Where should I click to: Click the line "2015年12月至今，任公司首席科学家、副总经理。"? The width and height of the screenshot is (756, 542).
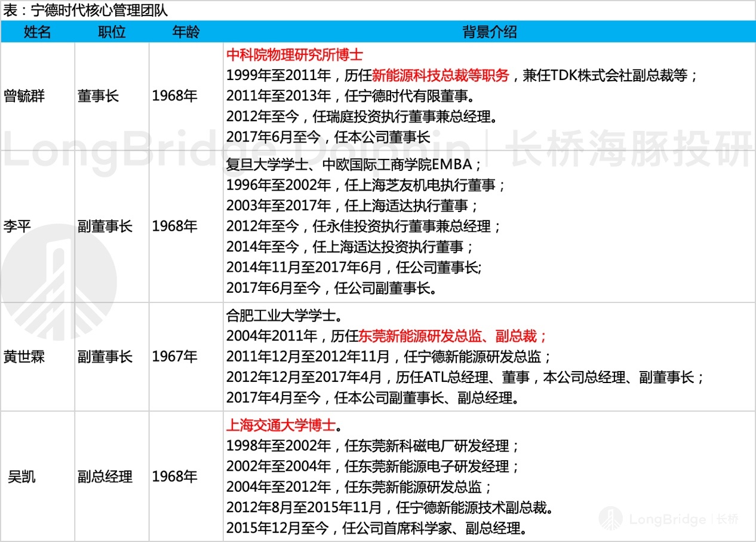tap(377, 528)
